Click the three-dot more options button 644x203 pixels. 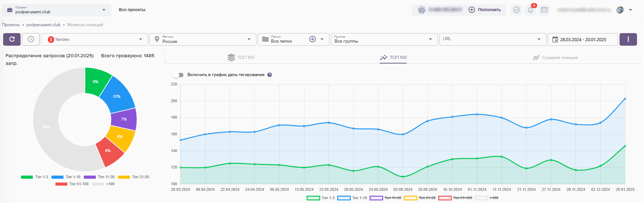tap(628, 39)
